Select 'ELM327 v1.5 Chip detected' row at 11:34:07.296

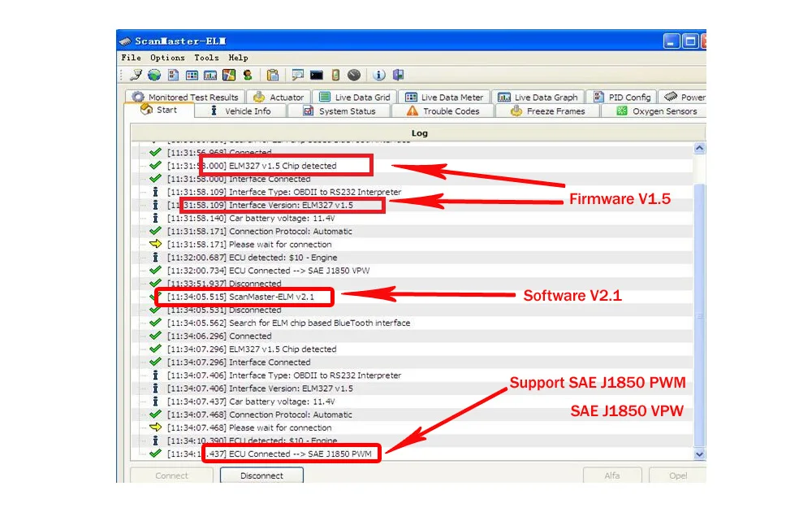[x=412, y=350]
